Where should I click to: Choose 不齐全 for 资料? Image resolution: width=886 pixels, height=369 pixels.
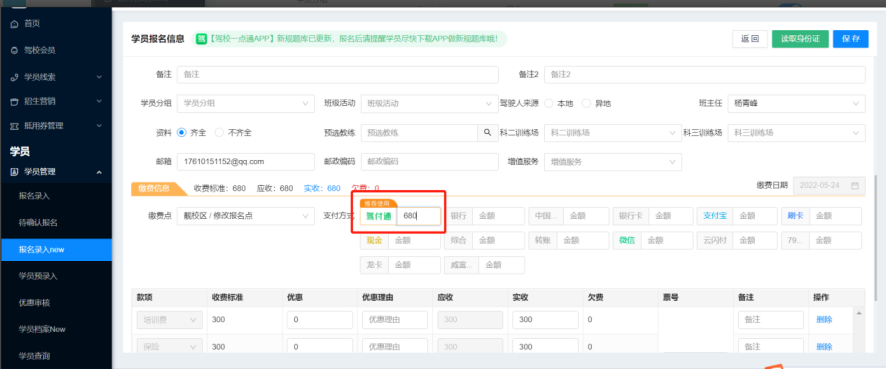219,133
